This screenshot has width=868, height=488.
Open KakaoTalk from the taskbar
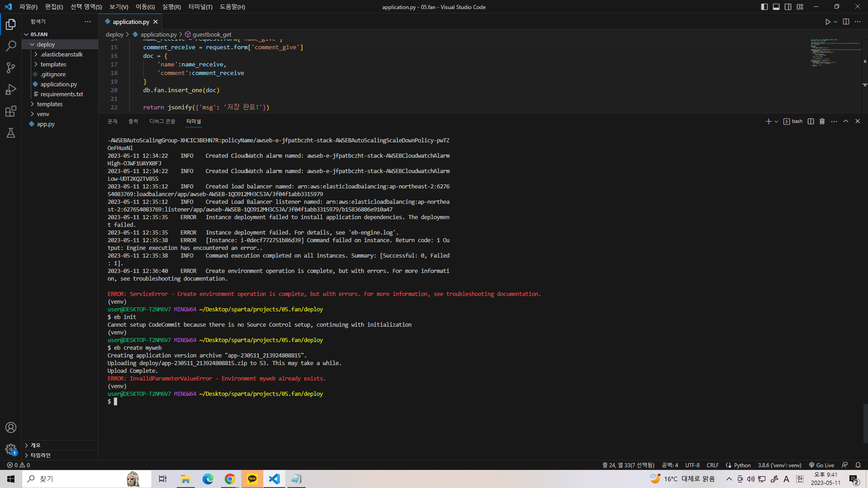[252, 479]
